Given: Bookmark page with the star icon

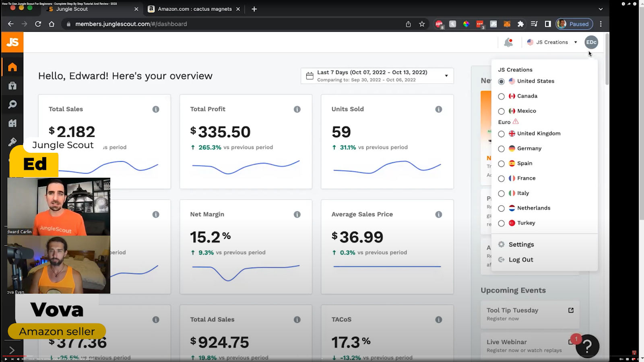Looking at the screenshot, I should 422,24.
